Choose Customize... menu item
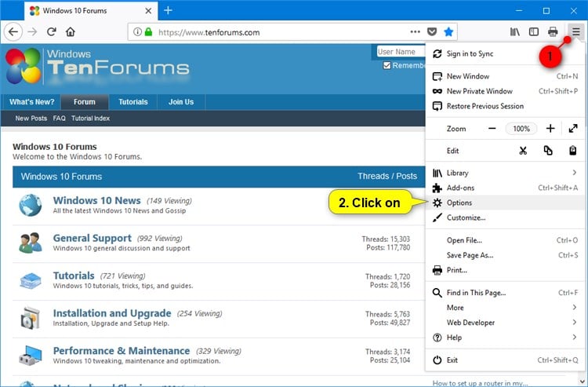Viewport: 588px width, 387px height. (x=505, y=217)
